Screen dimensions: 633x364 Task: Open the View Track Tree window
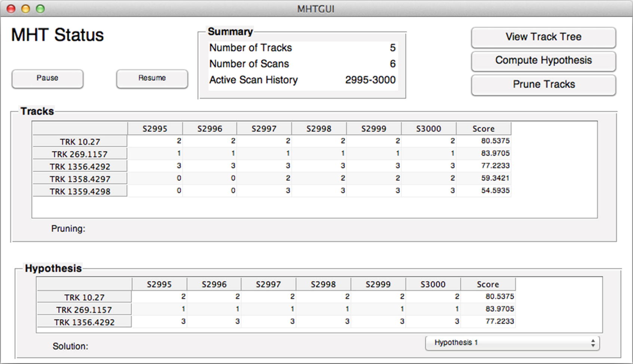[543, 37]
